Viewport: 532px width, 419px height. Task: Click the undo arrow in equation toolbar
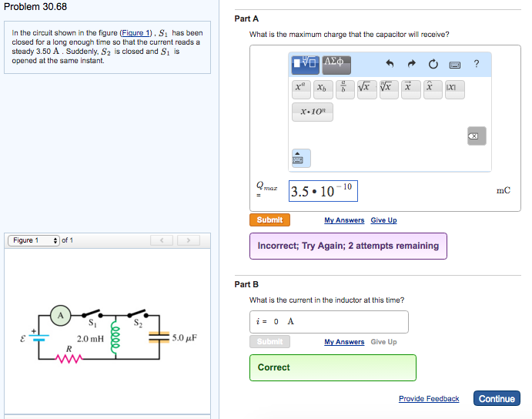[x=390, y=63]
